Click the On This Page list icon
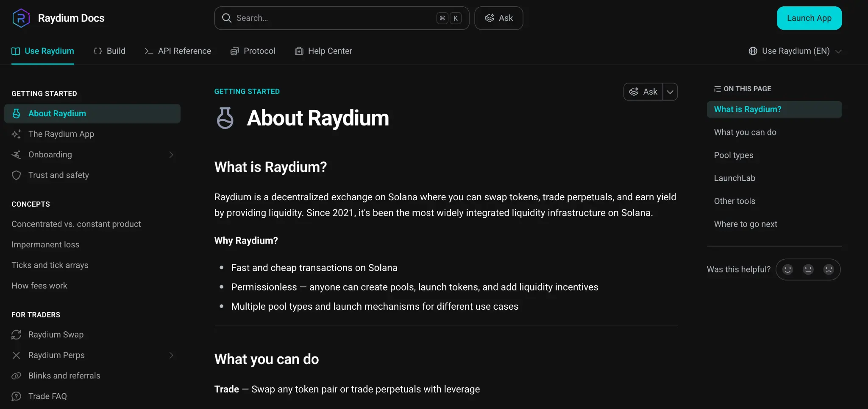The height and width of the screenshot is (409, 868). [717, 89]
